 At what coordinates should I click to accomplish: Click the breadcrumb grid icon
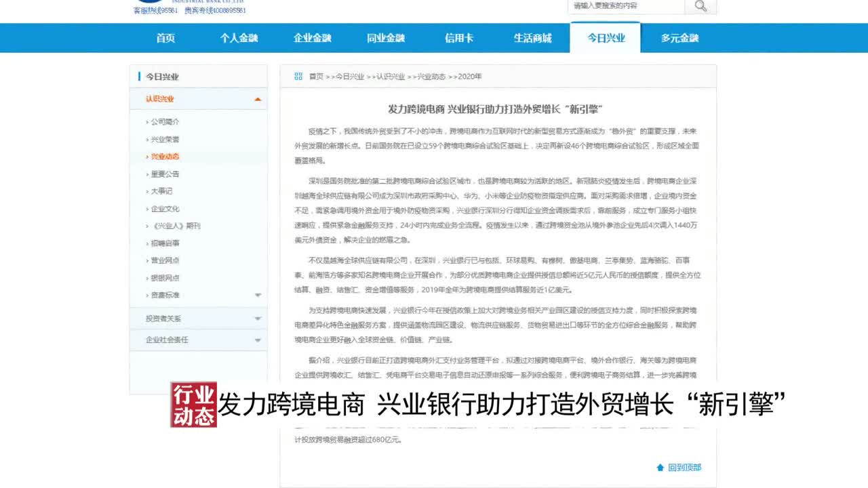pos(298,77)
